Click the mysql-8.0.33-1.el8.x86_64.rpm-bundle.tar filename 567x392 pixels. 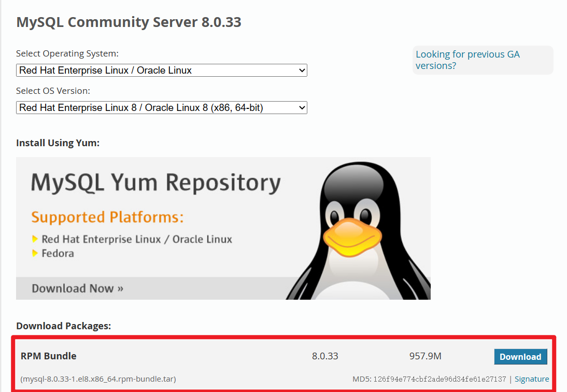(x=98, y=379)
